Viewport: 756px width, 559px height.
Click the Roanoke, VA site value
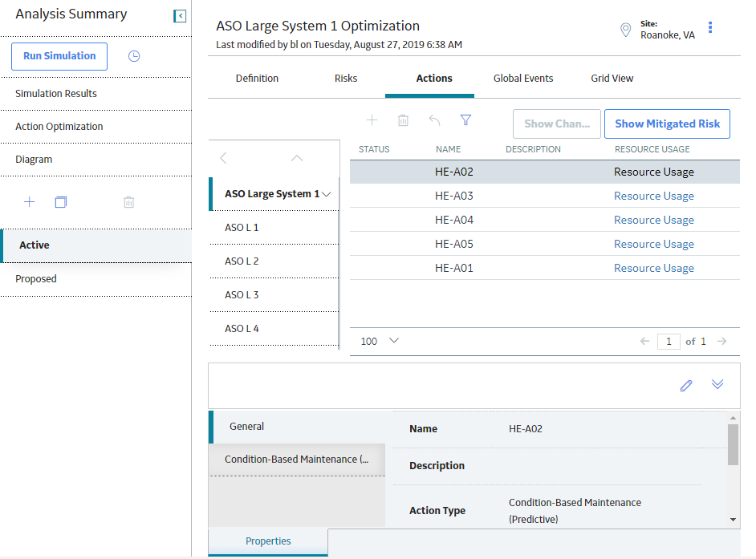pos(667,35)
